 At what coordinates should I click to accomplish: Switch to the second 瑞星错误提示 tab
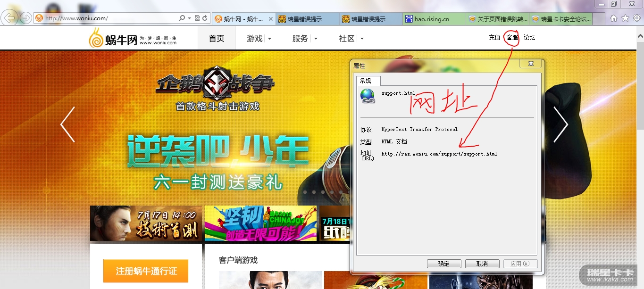click(x=371, y=19)
